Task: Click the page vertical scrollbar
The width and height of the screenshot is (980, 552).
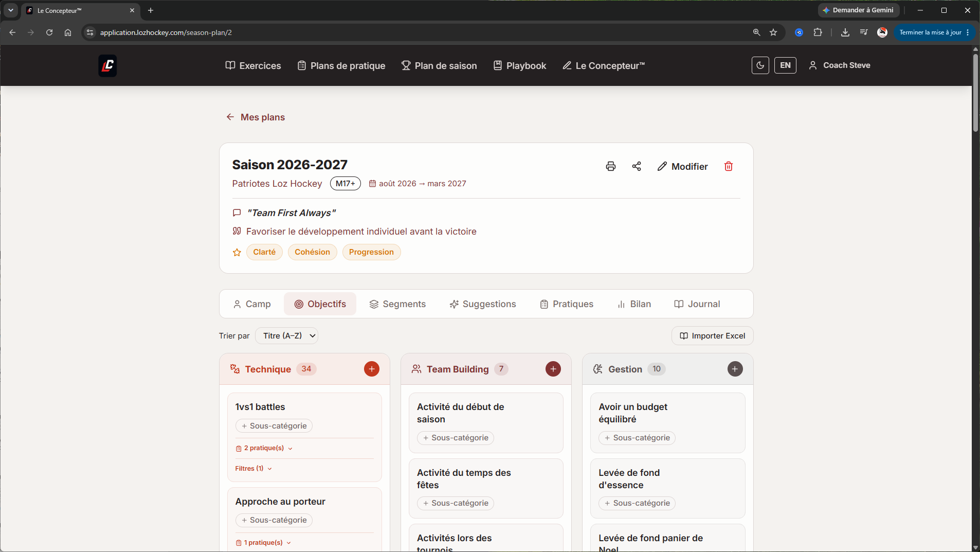Action: [975, 93]
